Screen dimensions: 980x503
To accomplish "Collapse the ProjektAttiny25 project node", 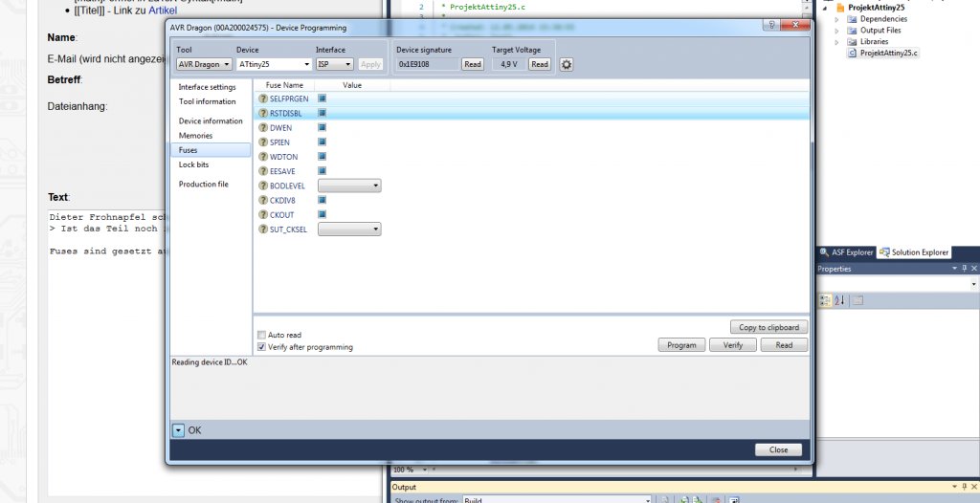I will pyautogui.click(x=826, y=8).
